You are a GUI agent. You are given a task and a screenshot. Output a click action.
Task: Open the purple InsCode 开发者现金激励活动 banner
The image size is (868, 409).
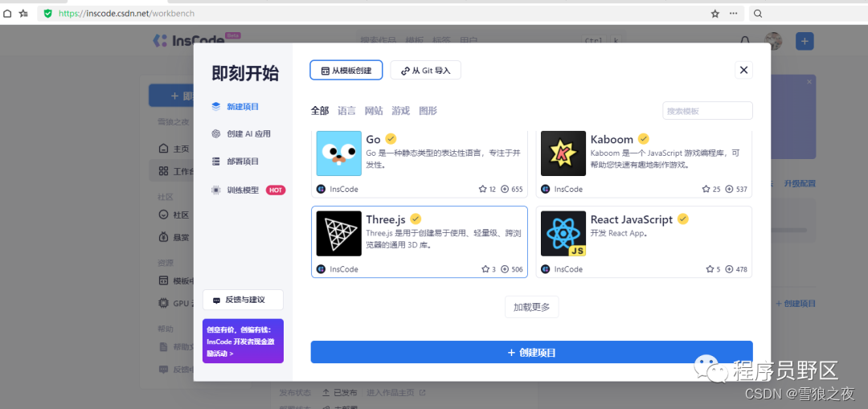tap(243, 341)
